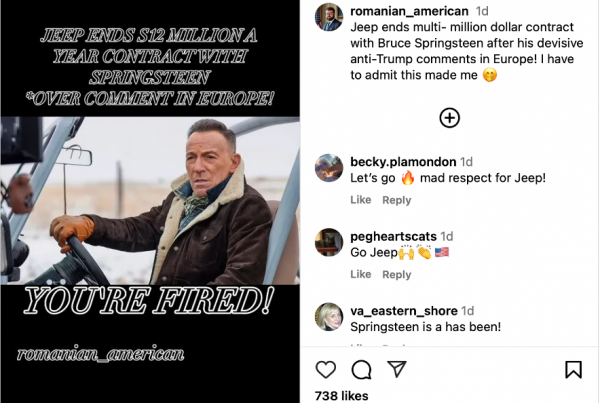The image size is (600, 403).
Task: Open becky.plamondon's profile picture
Action: point(329,168)
